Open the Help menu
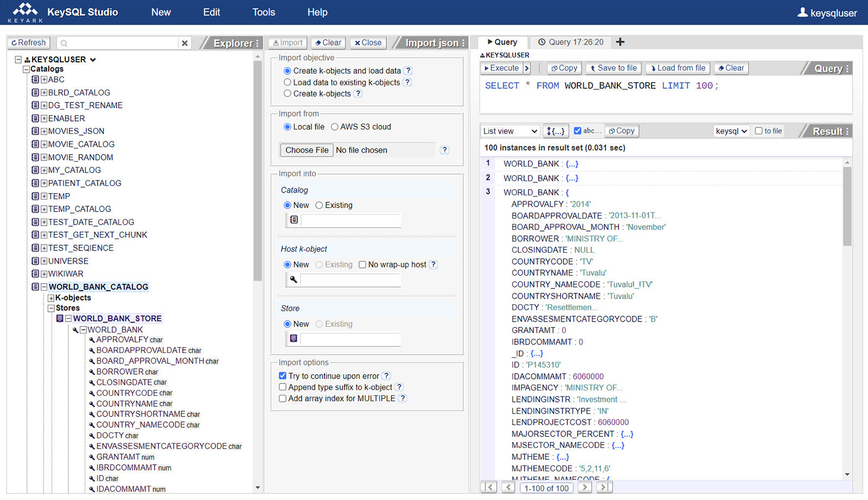 click(x=317, y=12)
